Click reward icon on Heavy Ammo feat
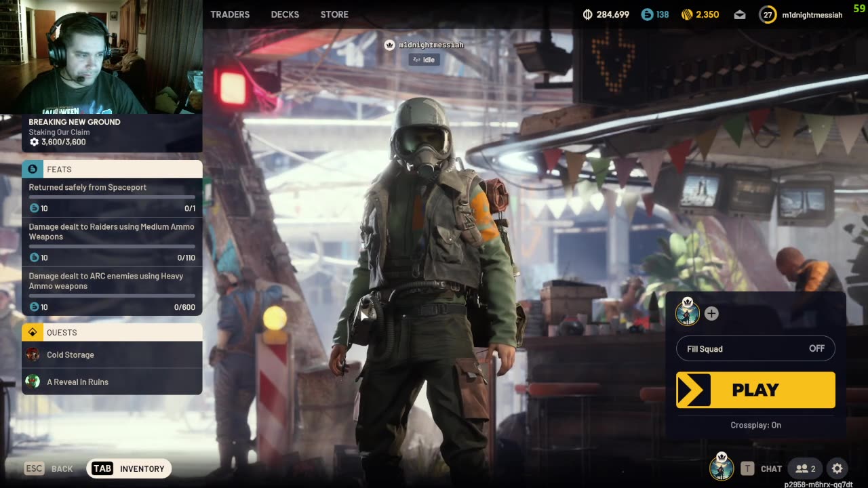Viewport: 868px width, 488px height. (34, 307)
